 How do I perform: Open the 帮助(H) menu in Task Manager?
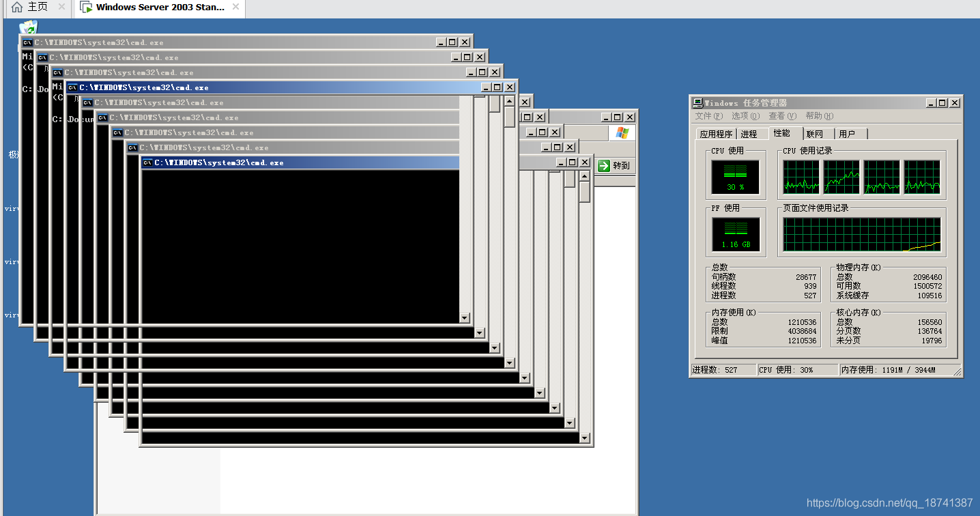point(819,116)
